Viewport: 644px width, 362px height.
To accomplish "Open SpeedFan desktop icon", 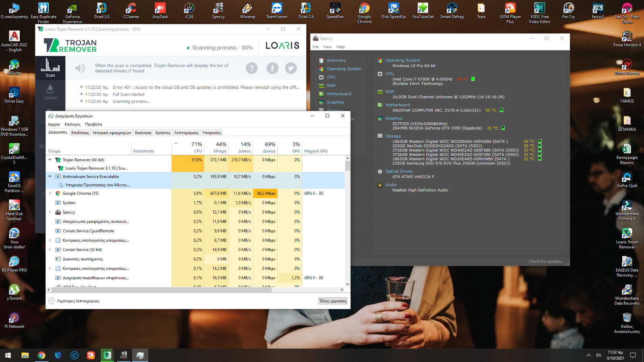I will pyautogui.click(x=335, y=11).
